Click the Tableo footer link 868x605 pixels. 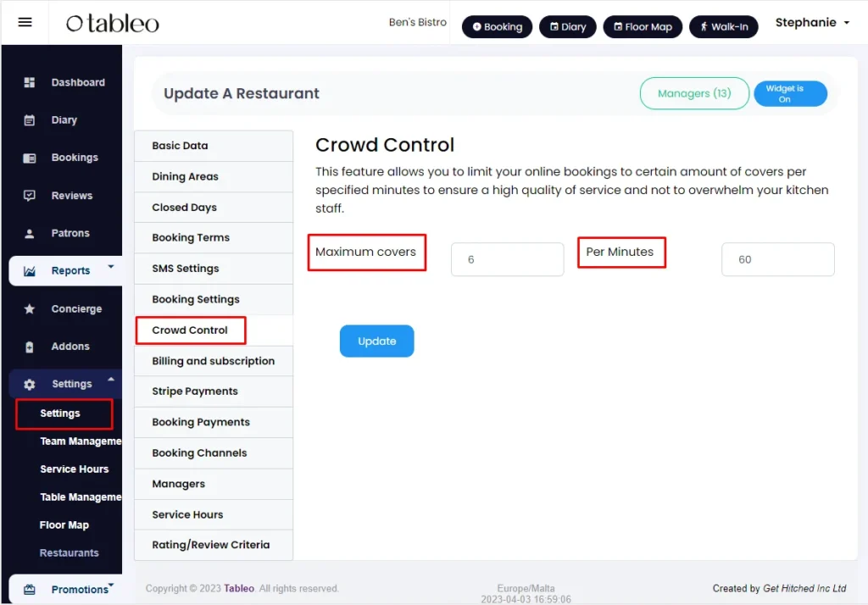(x=239, y=588)
